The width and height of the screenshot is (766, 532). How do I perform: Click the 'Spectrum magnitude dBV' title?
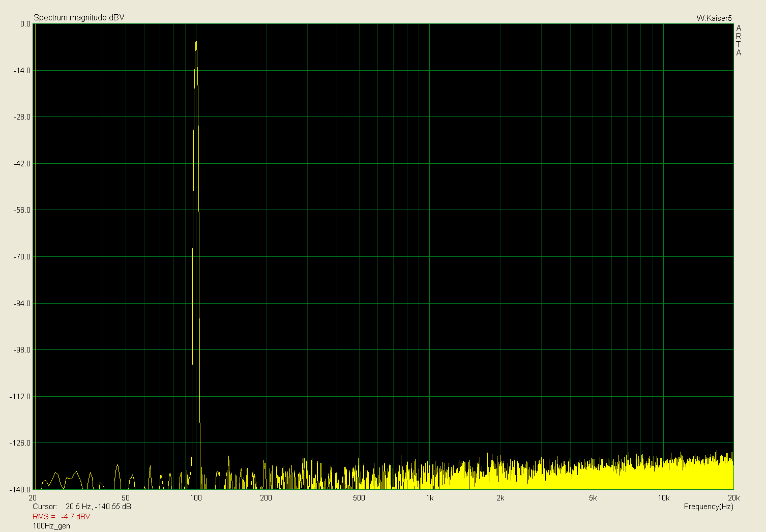click(x=79, y=17)
